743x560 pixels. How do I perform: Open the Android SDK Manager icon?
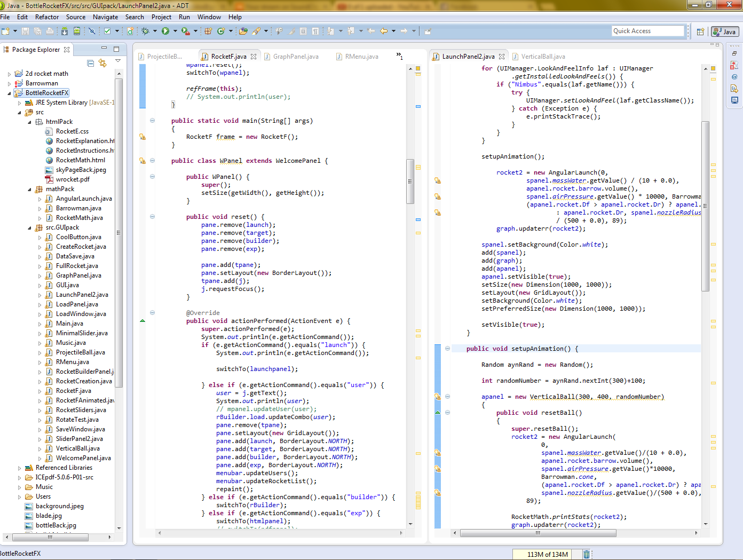coord(65,31)
